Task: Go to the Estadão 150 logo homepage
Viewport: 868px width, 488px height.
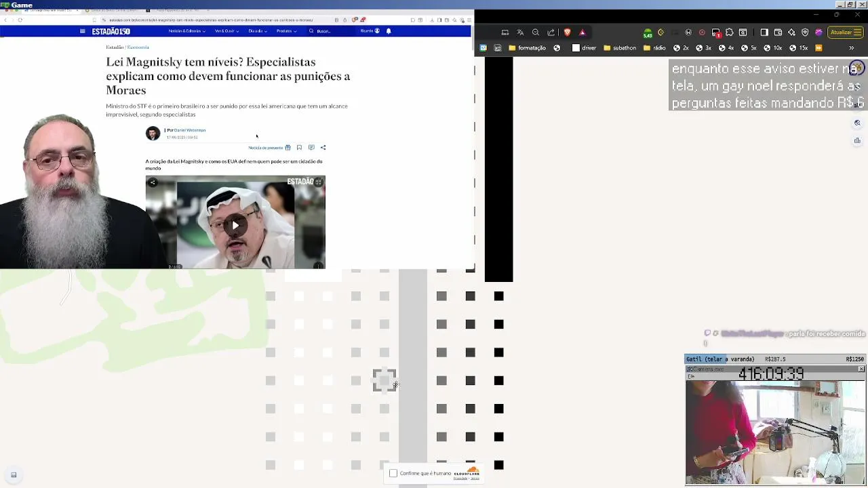Action: coord(111,31)
